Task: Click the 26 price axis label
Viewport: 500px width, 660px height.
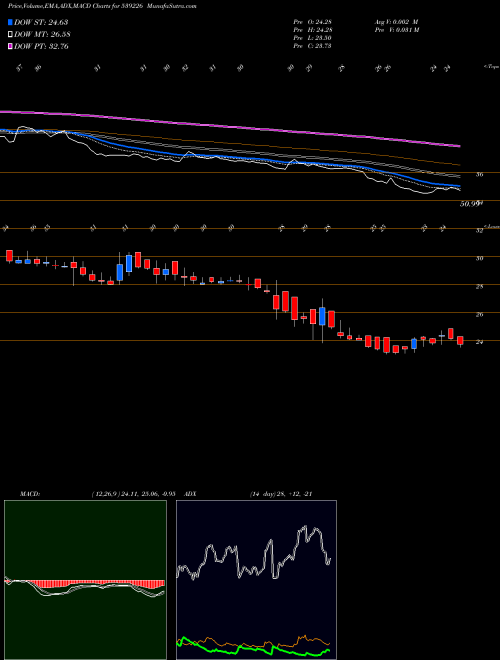Action: tap(479, 314)
